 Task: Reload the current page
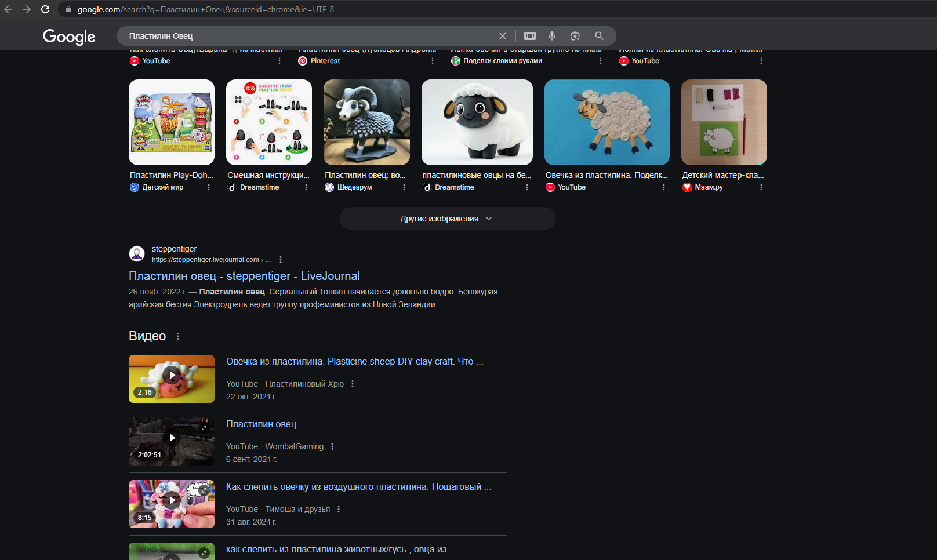tap(45, 9)
